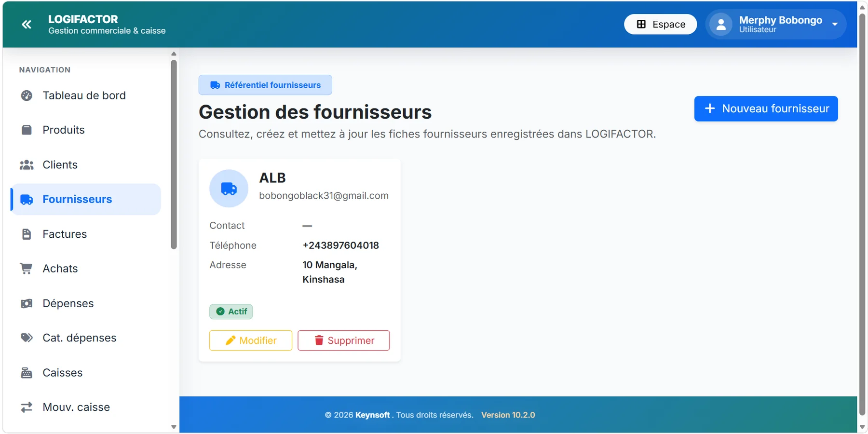The width and height of the screenshot is (868, 434).
Task: Click the Référentiel fournisseurs badge
Action: tap(265, 85)
